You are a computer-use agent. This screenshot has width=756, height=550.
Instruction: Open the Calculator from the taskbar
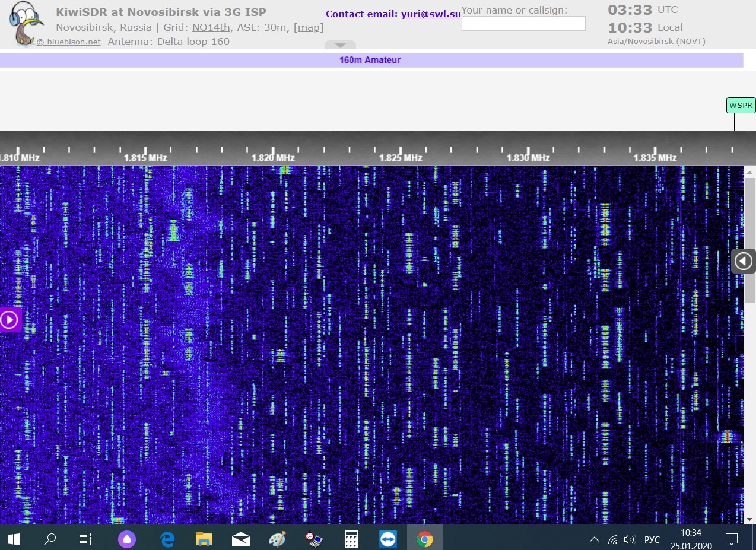pyautogui.click(x=351, y=539)
